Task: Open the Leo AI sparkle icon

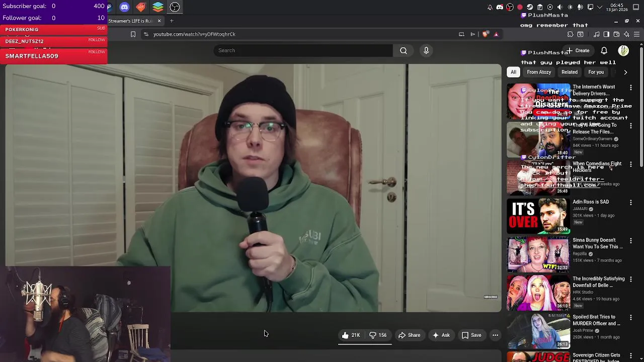Action: click(626, 34)
